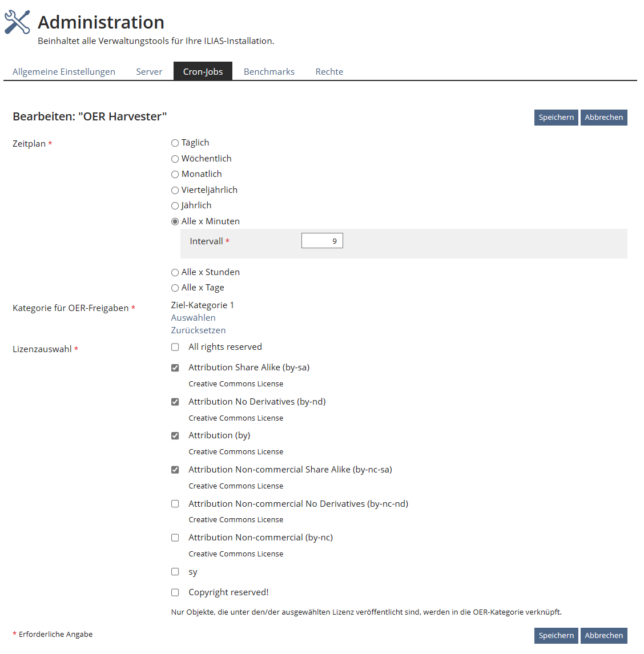Choose the Alle x Tage option
The height and width of the screenshot is (654, 644).
click(175, 288)
